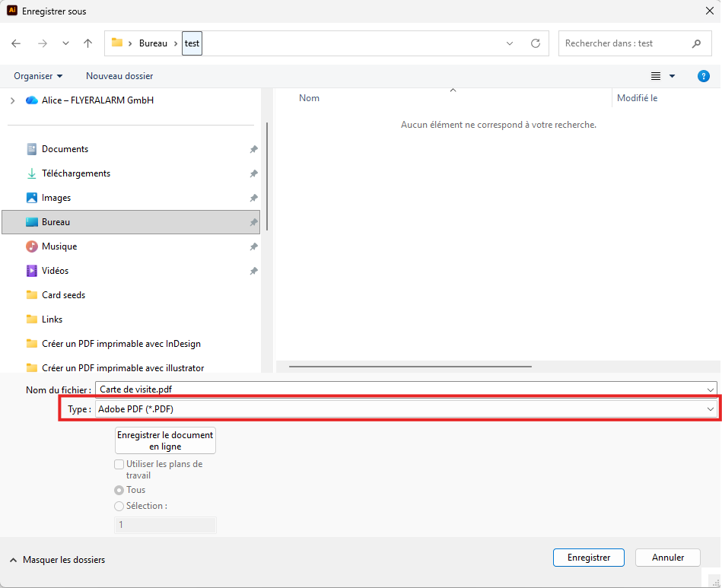Open the Organiser menu

pos(38,76)
